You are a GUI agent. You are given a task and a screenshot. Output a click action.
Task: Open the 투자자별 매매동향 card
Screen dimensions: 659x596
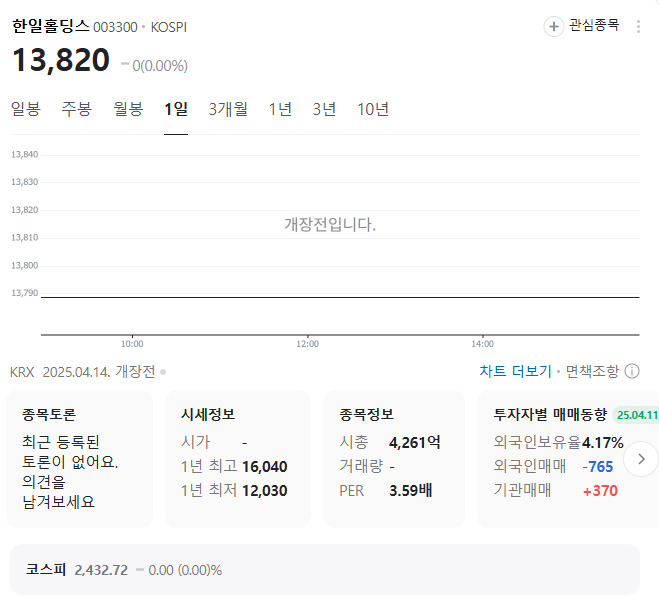[568, 459]
